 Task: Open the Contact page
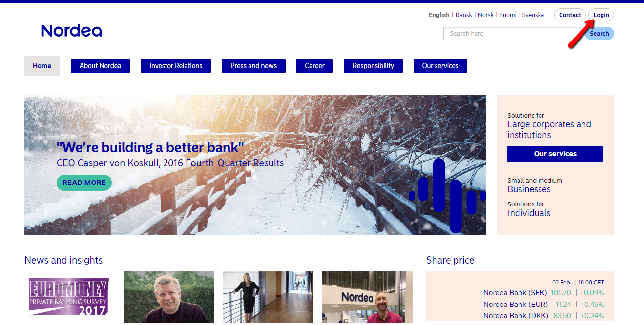[570, 15]
